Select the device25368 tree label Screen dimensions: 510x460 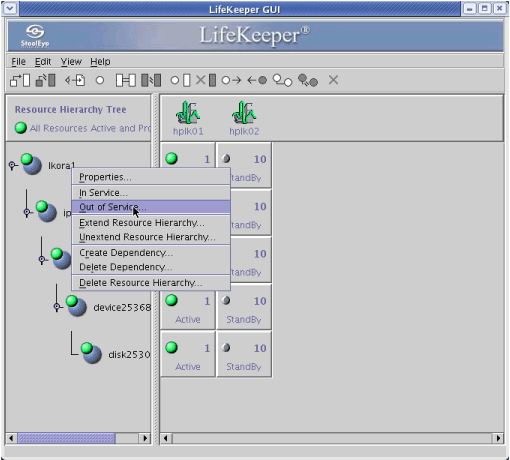(x=122, y=307)
